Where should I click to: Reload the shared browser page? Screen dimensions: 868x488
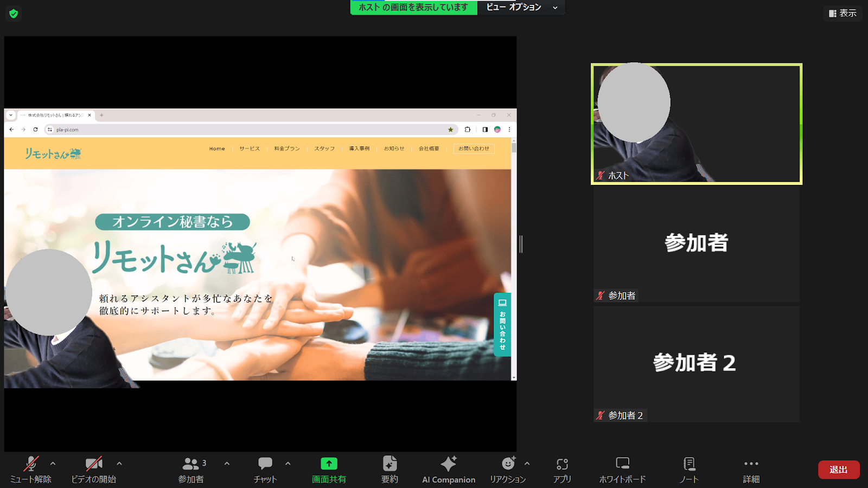(35, 130)
